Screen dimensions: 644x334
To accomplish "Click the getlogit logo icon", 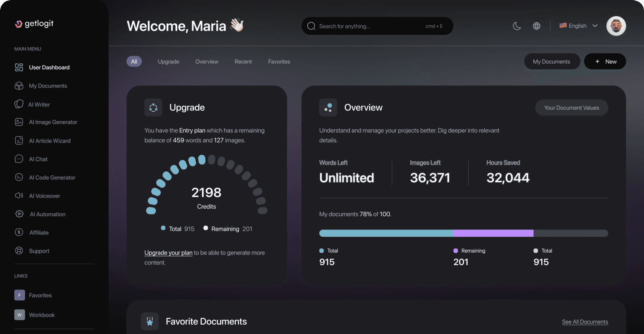I will [19, 24].
